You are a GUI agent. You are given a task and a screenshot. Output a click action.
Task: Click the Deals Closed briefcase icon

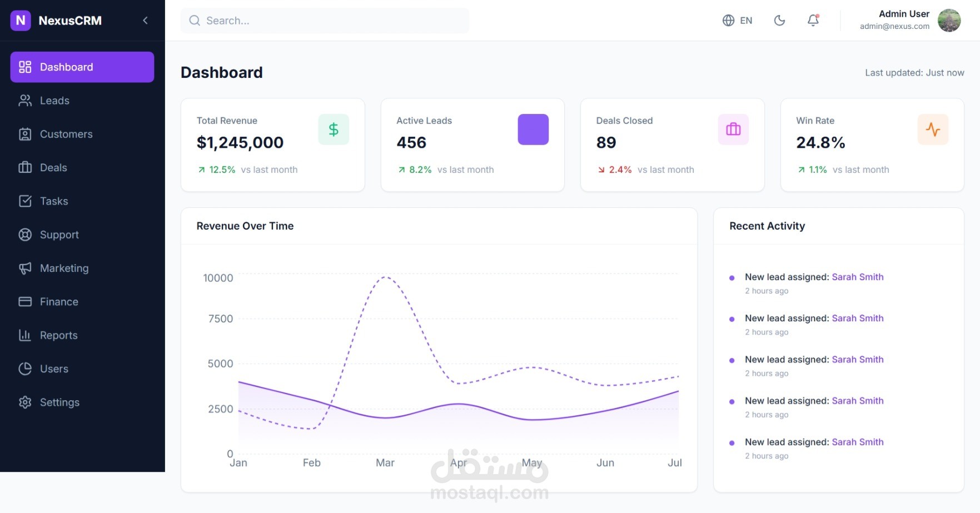(x=733, y=130)
